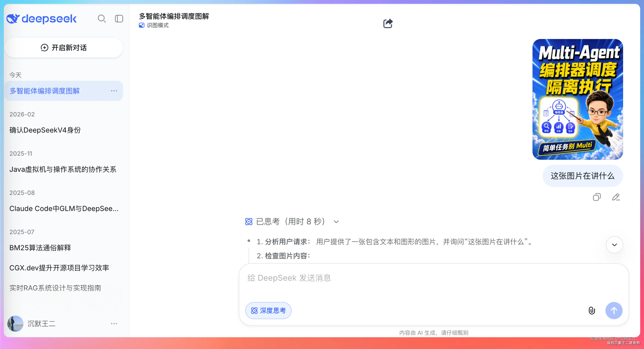Start a new chat with 开启新对话

[x=64, y=48]
